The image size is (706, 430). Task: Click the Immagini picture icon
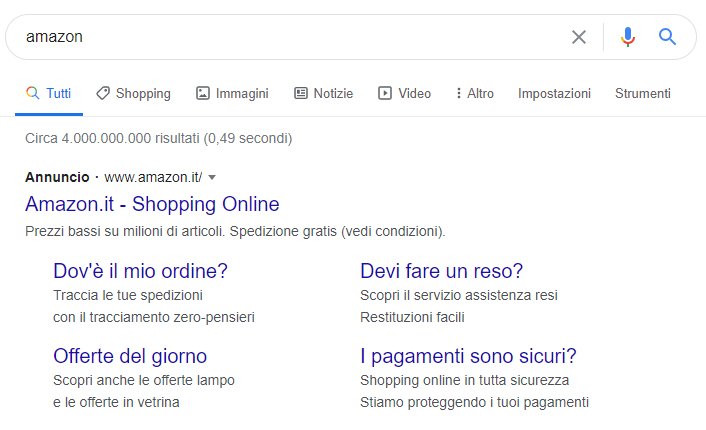click(203, 93)
